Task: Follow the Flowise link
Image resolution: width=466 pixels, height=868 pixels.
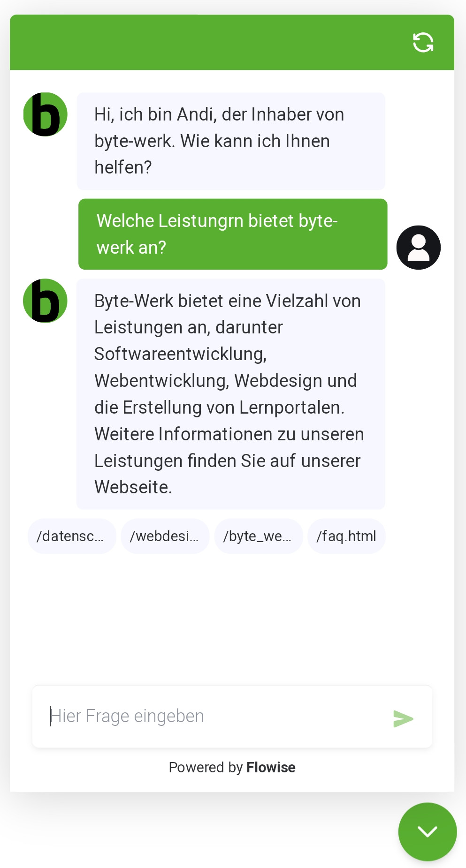Action: (x=271, y=768)
